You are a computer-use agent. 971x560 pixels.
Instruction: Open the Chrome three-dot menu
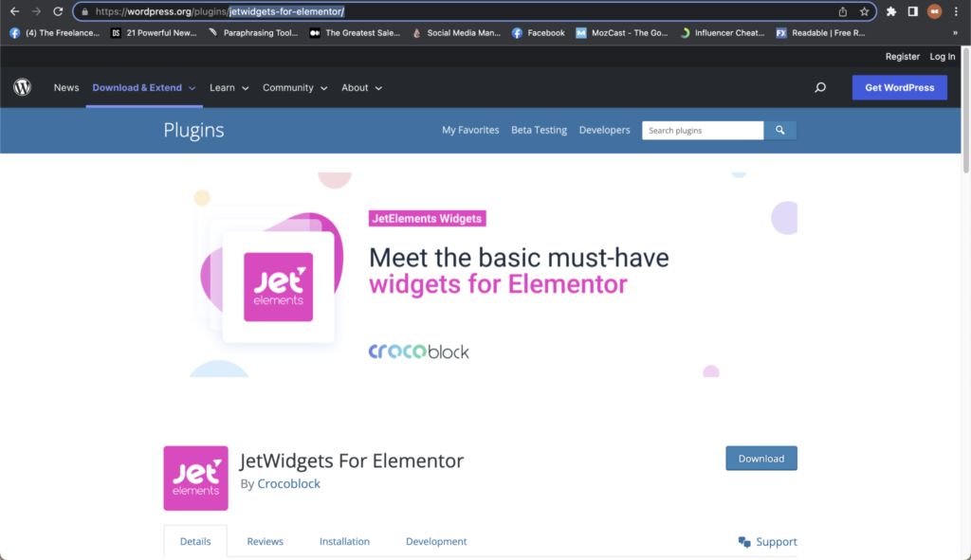pos(956,11)
